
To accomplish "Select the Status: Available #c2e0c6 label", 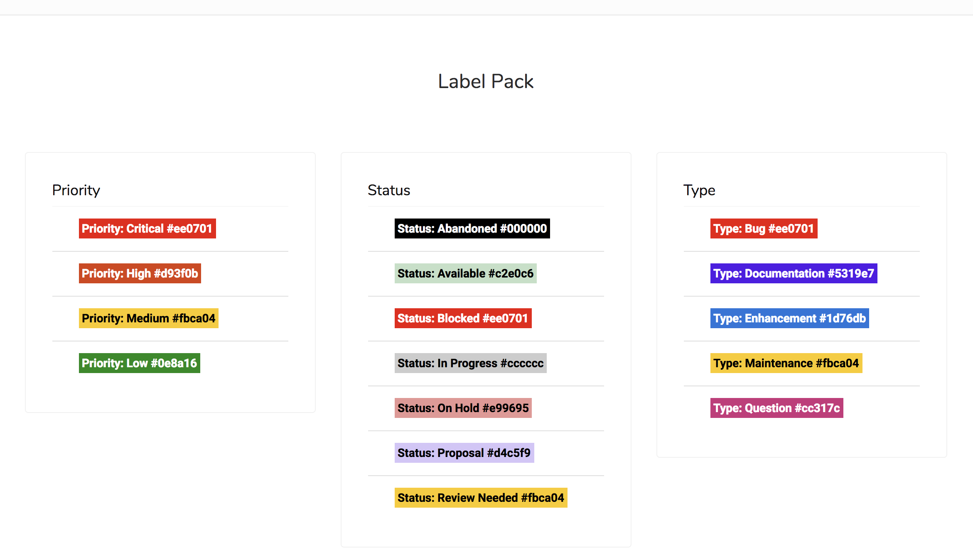I will (465, 273).
